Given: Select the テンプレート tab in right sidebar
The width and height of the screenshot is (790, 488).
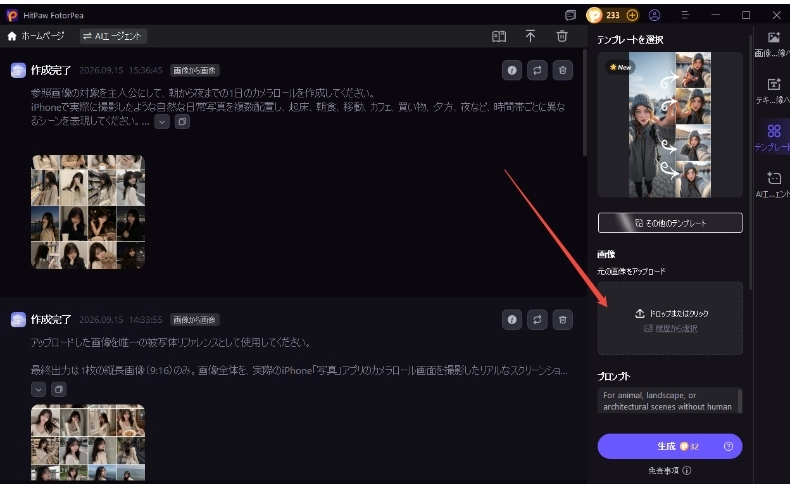Looking at the screenshot, I should click(x=773, y=137).
